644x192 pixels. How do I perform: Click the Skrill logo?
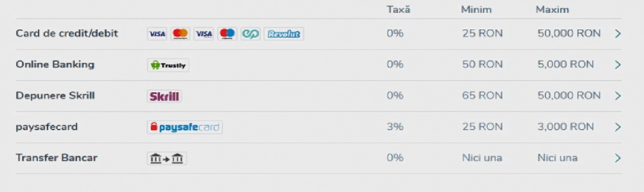coord(164,96)
